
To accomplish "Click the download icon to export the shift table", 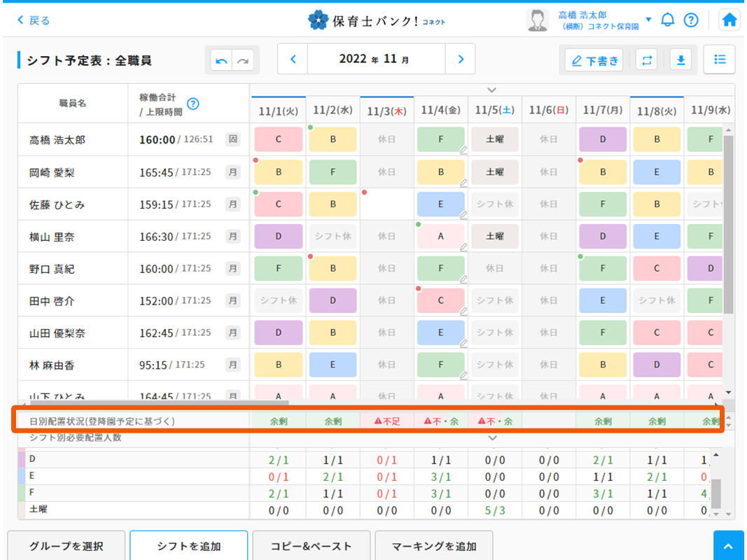I will pyautogui.click(x=680, y=60).
